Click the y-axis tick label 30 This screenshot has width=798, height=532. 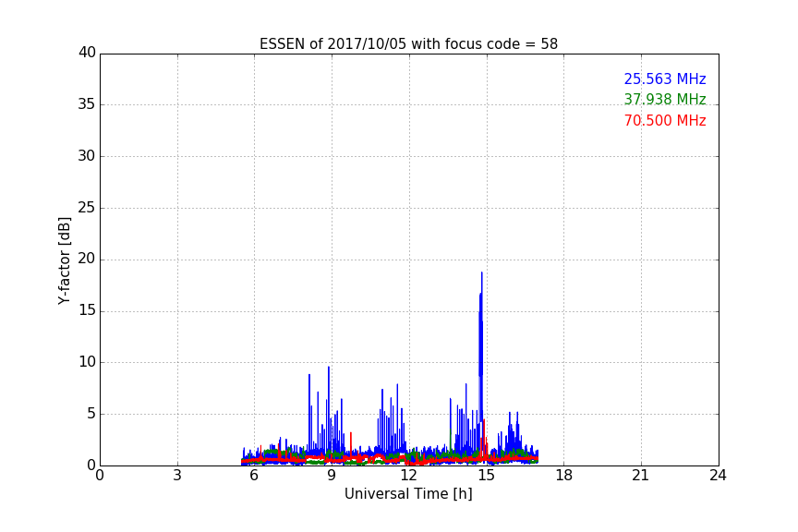(87, 156)
